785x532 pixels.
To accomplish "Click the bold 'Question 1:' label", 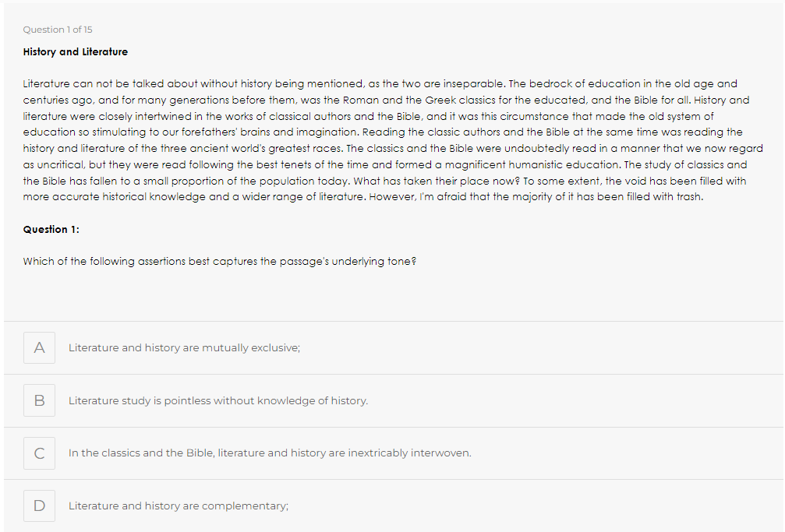I will (x=51, y=230).
